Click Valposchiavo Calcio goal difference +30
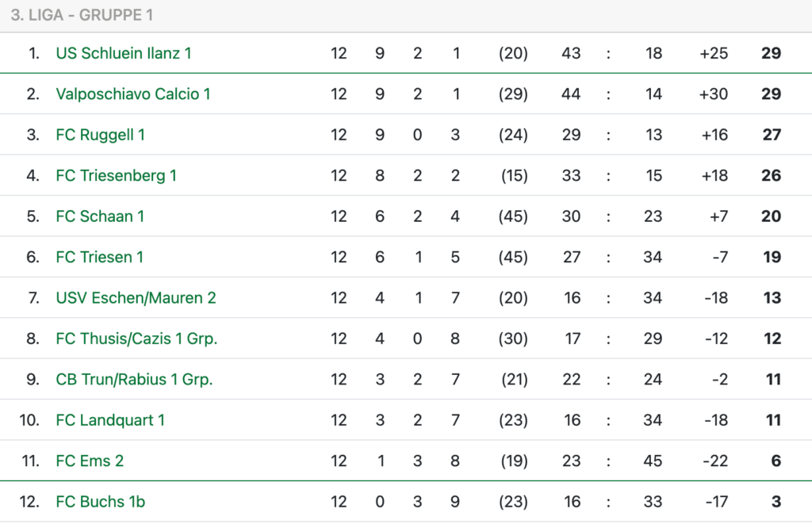 [714, 94]
